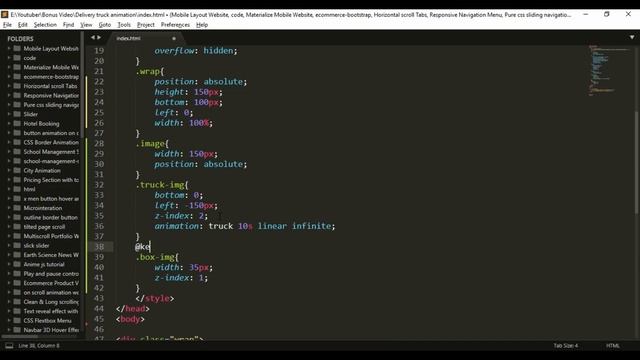Viewport: 640px width, 360px height.
Task: Open the tab list dropdown arrow
Action: tap(632, 37)
